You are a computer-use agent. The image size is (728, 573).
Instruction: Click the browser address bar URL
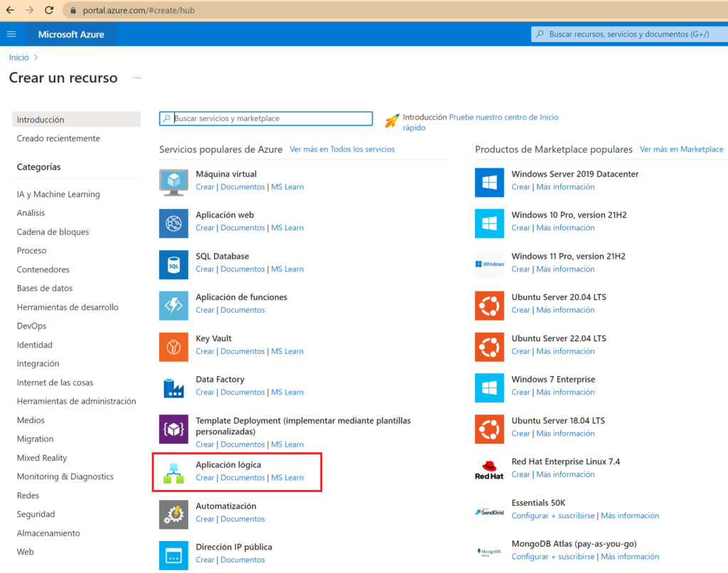click(139, 10)
